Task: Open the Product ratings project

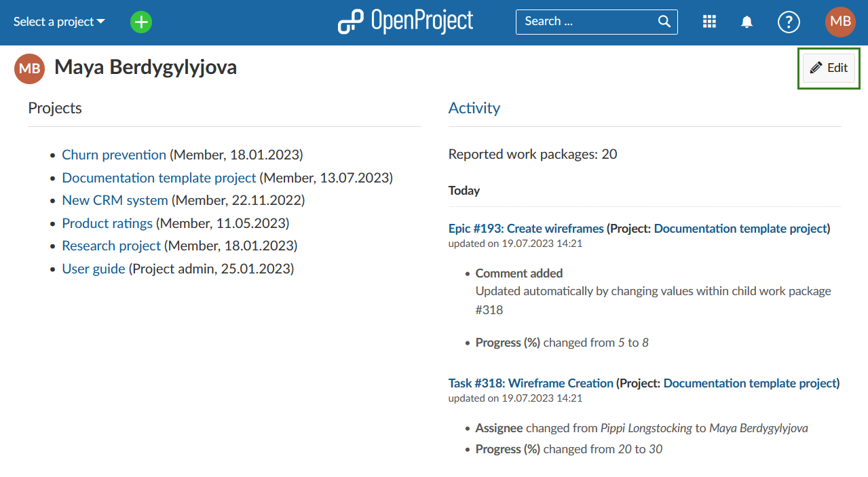Action: coord(107,223)
